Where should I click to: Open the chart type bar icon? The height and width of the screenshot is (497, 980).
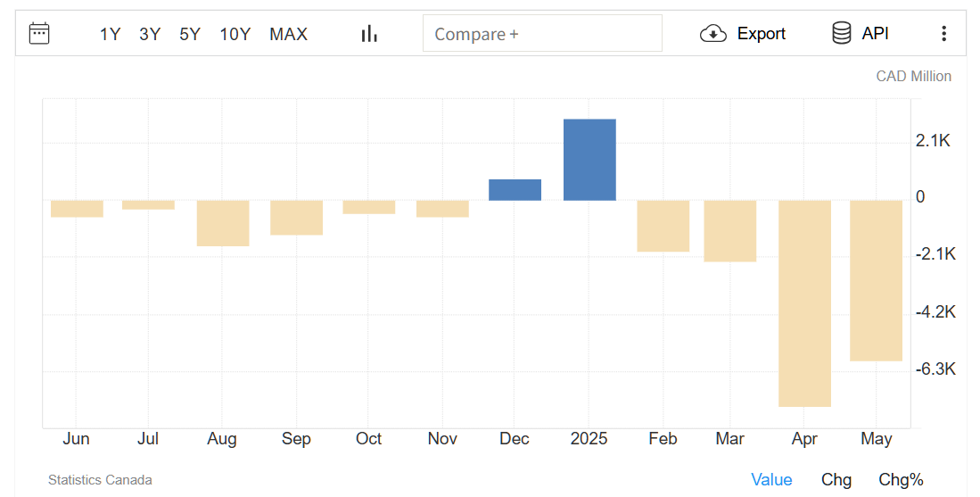pos(369,34)
